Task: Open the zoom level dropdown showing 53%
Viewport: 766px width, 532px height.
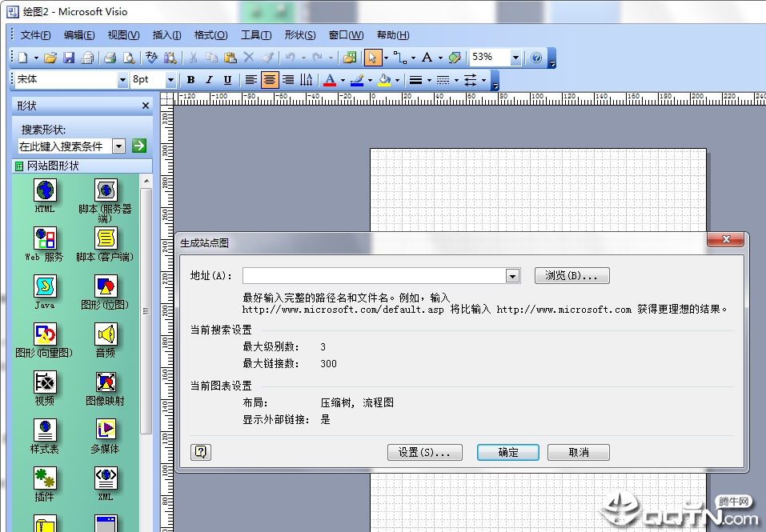Action: [x=516, y=57]
